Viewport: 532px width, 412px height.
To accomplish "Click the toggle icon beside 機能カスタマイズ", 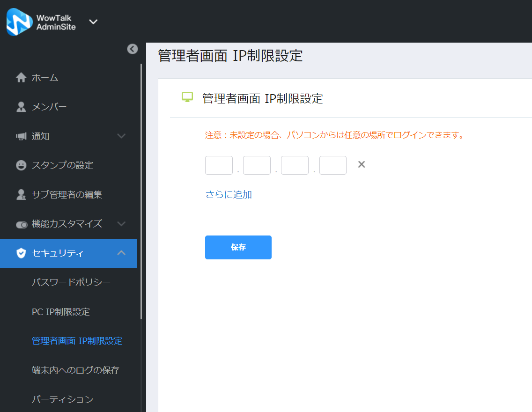I will [x=22, y=225].
